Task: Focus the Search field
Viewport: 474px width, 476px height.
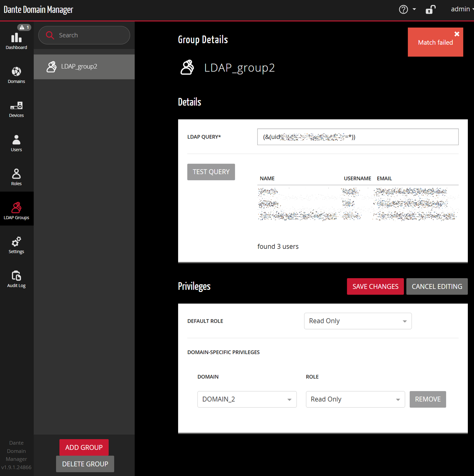Action: pyautogui.click(x=84, y=35)
